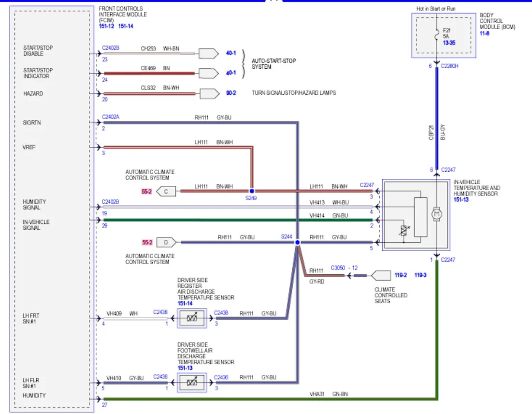This screenshot has height=414, width=532.
Task: Select HUMIDITY SIGNAL pin label
Action: (34, 205)
